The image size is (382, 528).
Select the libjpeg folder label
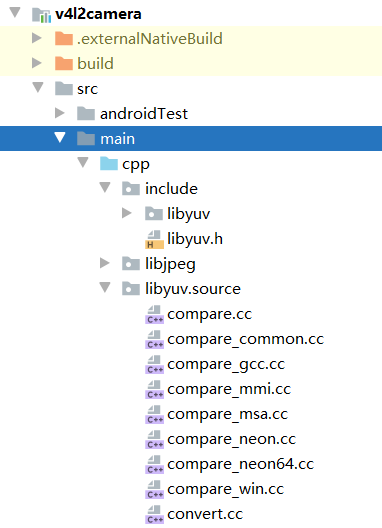coord(170,264)
